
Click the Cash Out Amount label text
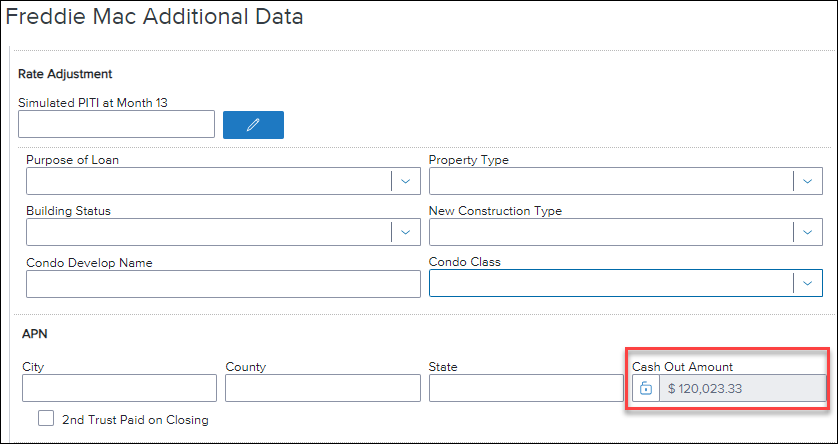(682, 367)
